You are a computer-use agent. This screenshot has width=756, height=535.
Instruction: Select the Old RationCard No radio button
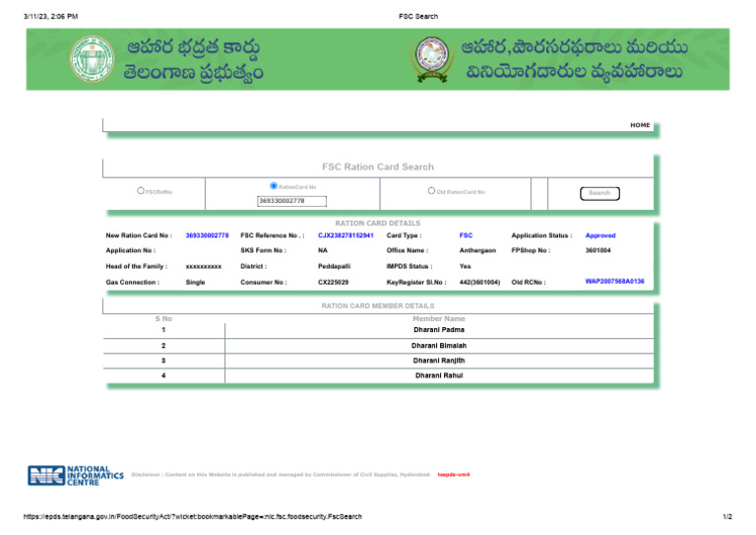pyautogui.click(x=431, y=190)
